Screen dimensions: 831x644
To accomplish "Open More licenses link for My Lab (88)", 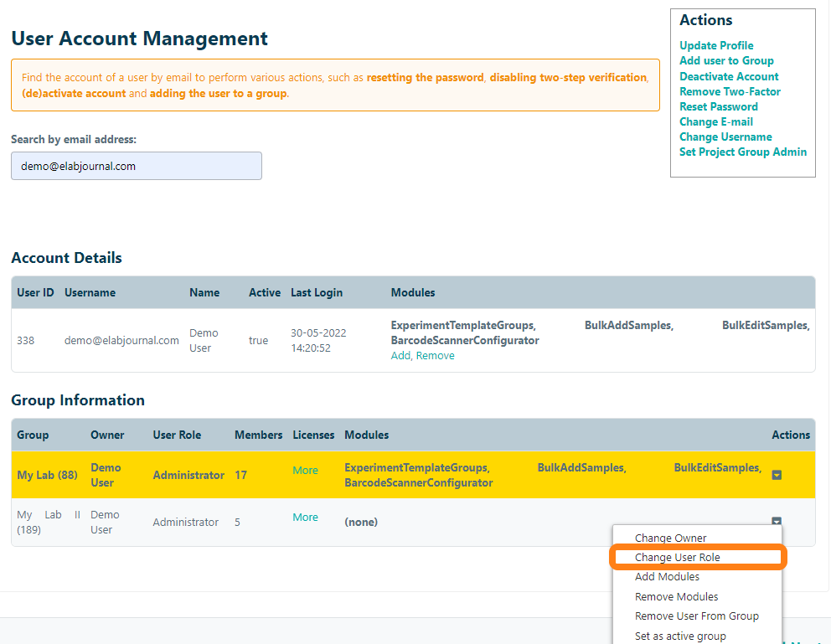I will coord(305,471).
